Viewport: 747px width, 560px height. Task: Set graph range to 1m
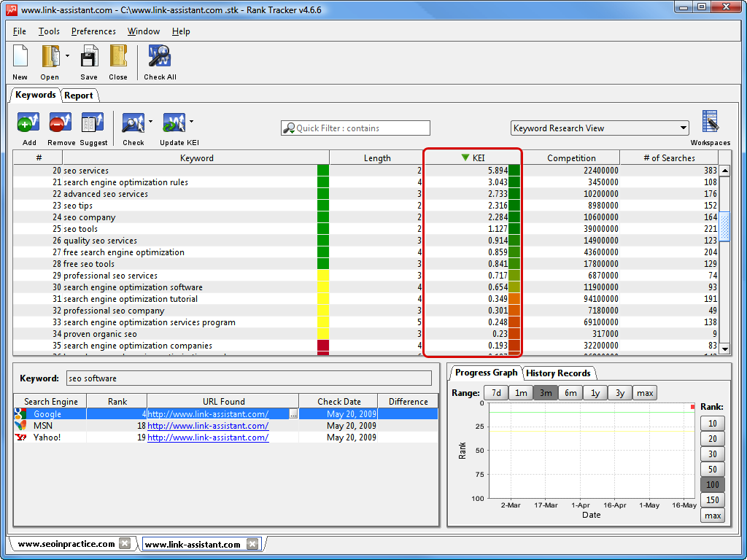521,393
